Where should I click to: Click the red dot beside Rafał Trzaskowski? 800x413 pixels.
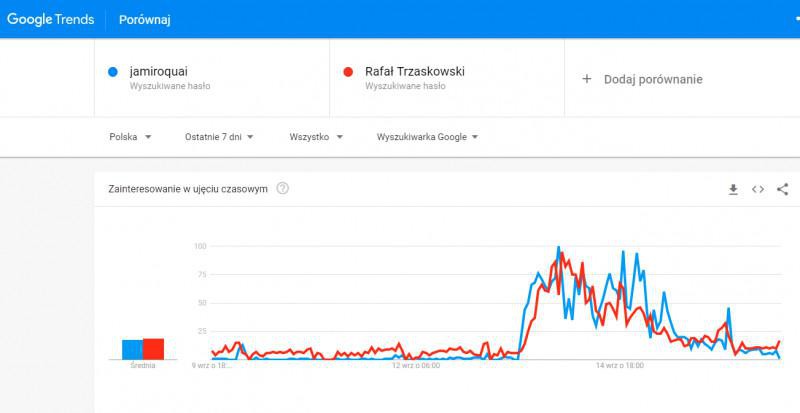coord(348,72)
